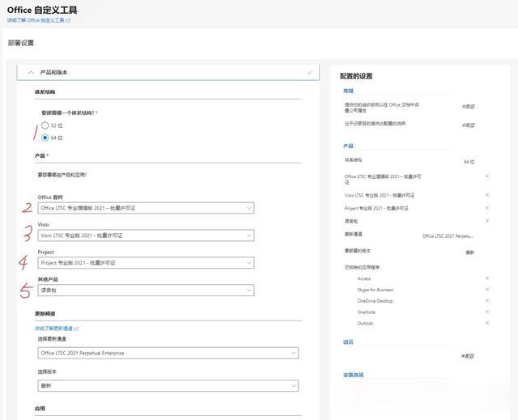The height and width of the screenshot is (420, 518).
Task: Click the Office 自定义工具 page title
Action: pyautogui.click(x=42, y=10)
